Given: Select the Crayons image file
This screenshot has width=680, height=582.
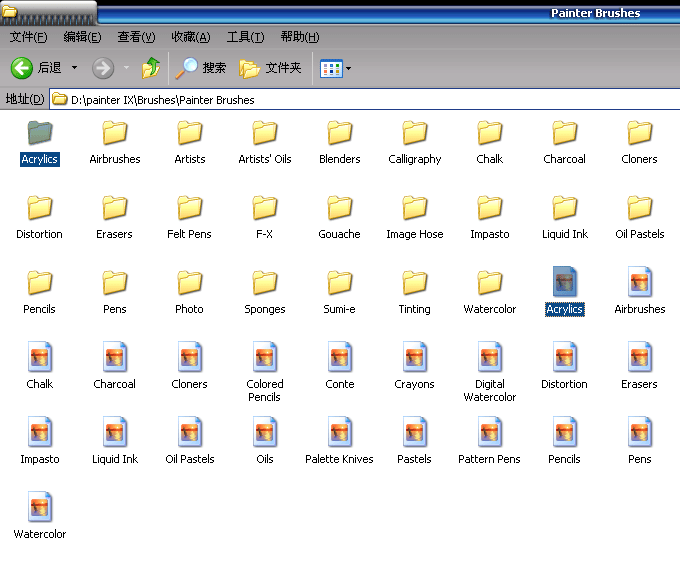Looking at the screenshot, I should [415, 366].
